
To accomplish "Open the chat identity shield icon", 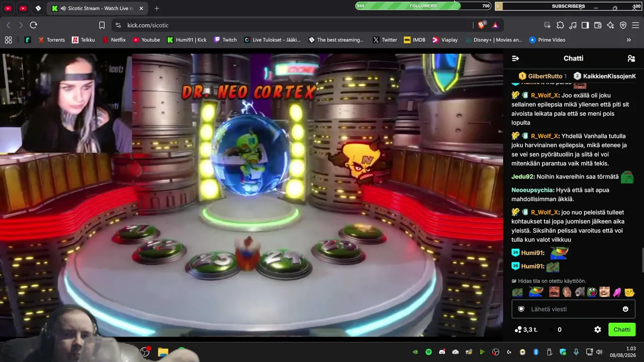I will point(521,309).
